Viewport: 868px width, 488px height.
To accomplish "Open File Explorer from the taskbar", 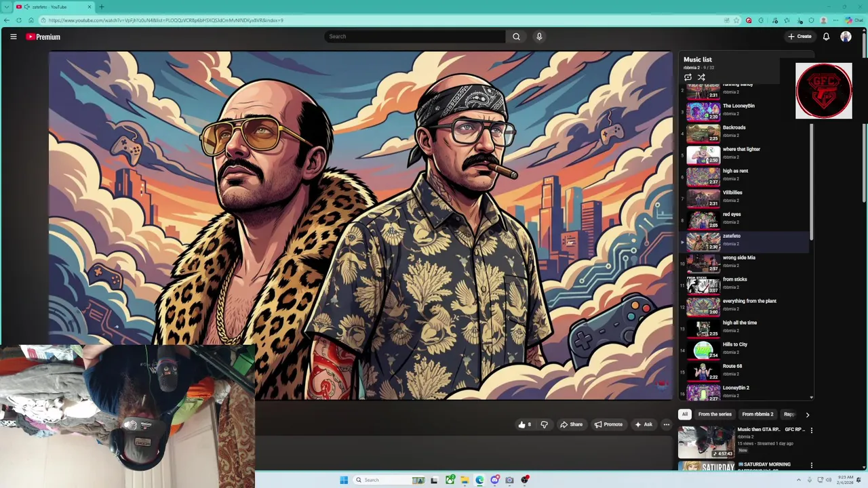I will coord(465,480).
